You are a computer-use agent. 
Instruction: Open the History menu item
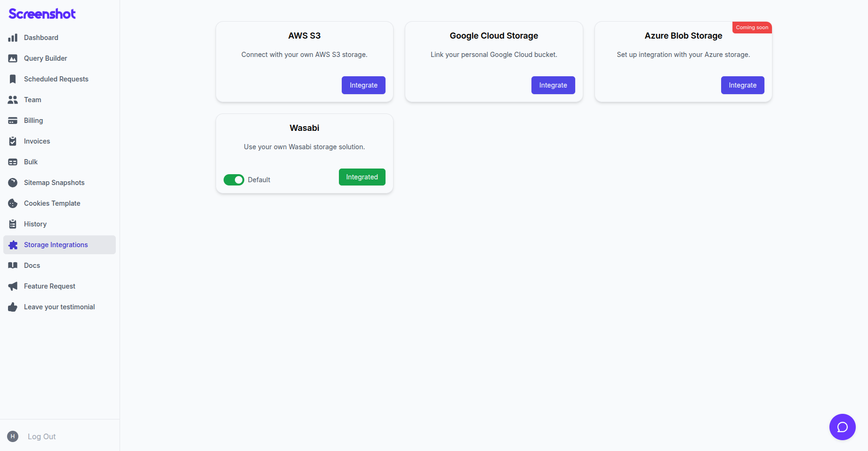click(x=35, y=224)
